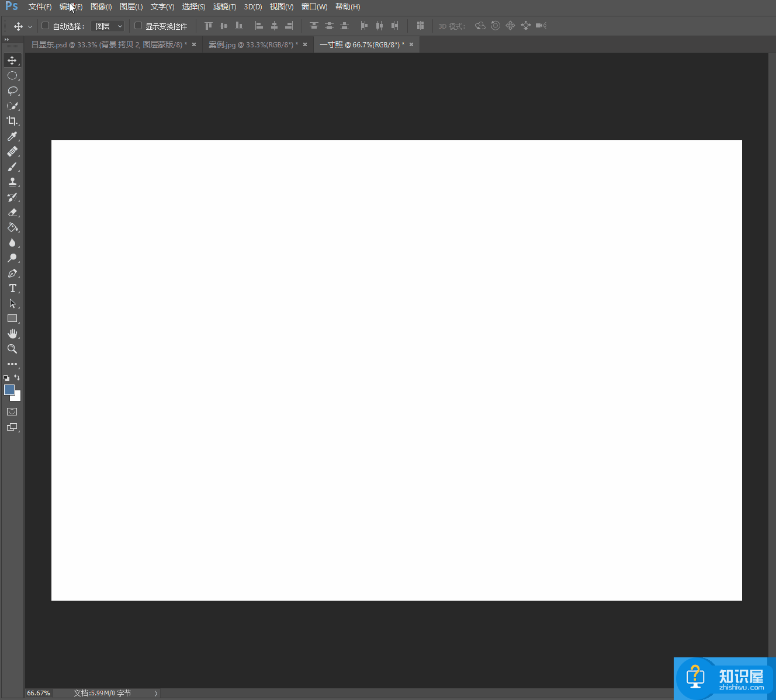Align vertical centers in options bar

pyautogui.click(x=224, y=26)
